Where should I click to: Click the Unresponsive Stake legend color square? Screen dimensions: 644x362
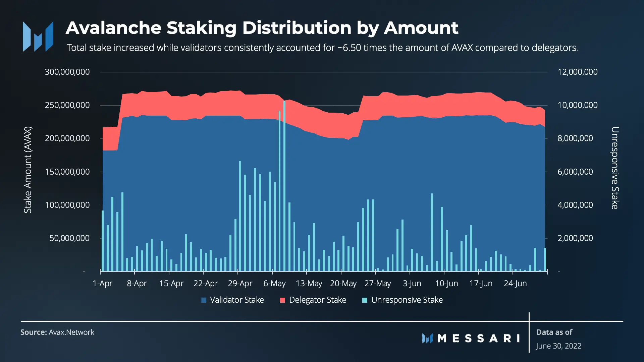tap(365, 300)
